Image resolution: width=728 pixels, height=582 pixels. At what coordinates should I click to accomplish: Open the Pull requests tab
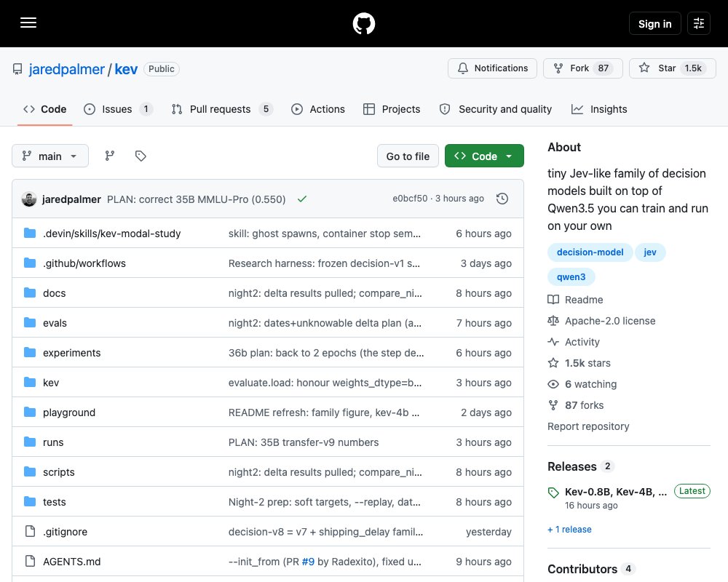pyautogui.click(x=222, y=109)
